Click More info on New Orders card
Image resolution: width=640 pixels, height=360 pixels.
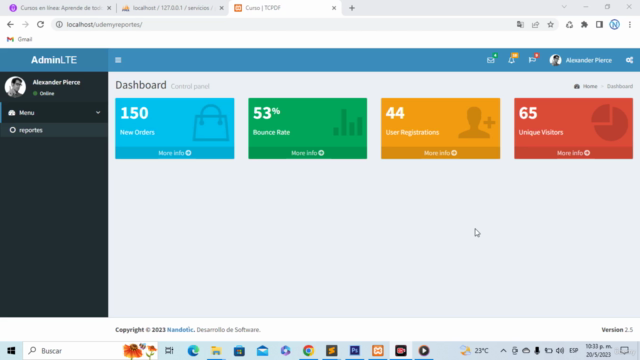click(x=175, y=153)
